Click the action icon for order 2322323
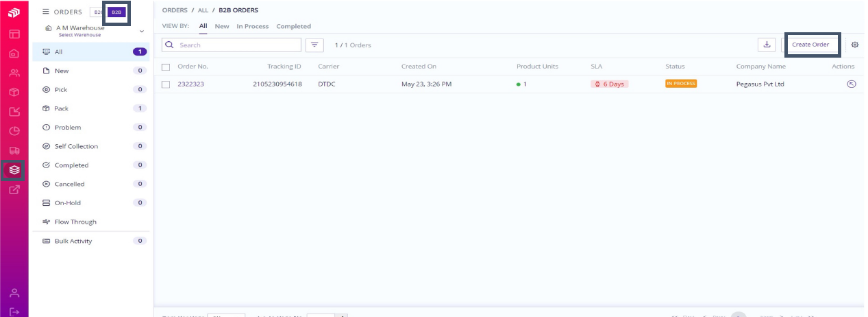 852,84
